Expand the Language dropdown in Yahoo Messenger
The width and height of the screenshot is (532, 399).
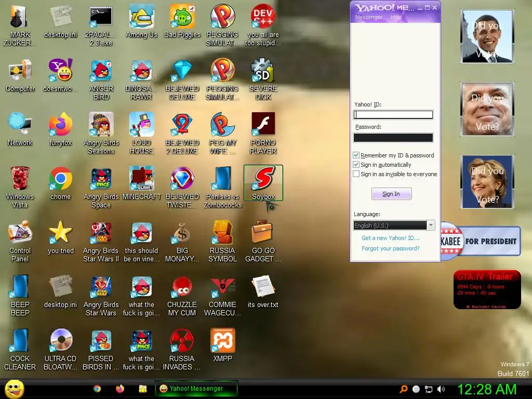431,225
